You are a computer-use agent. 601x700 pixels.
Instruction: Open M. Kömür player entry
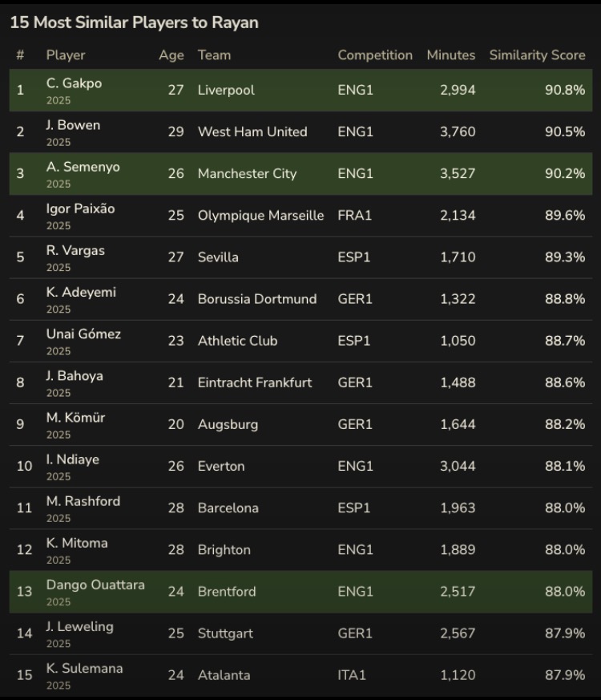click(300, 424)
